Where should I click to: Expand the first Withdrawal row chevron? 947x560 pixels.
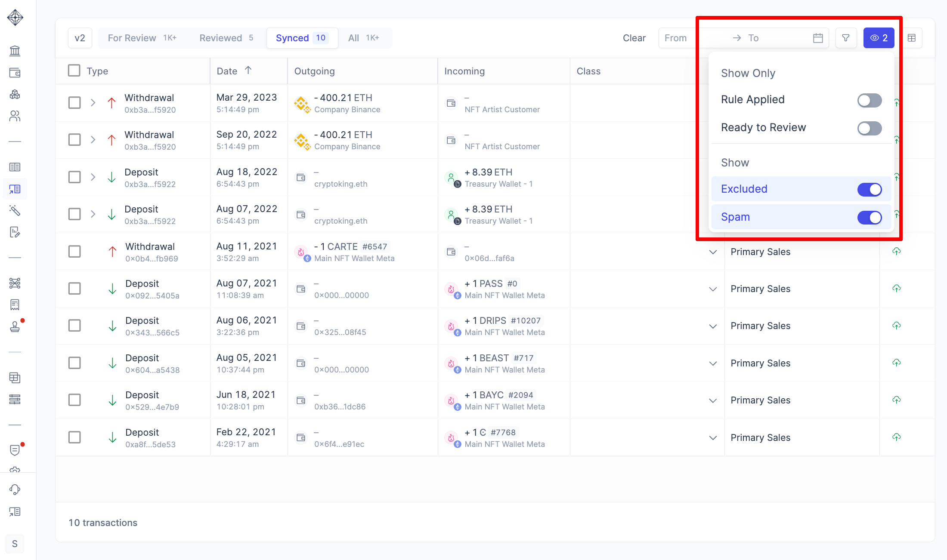pos(93,103)
